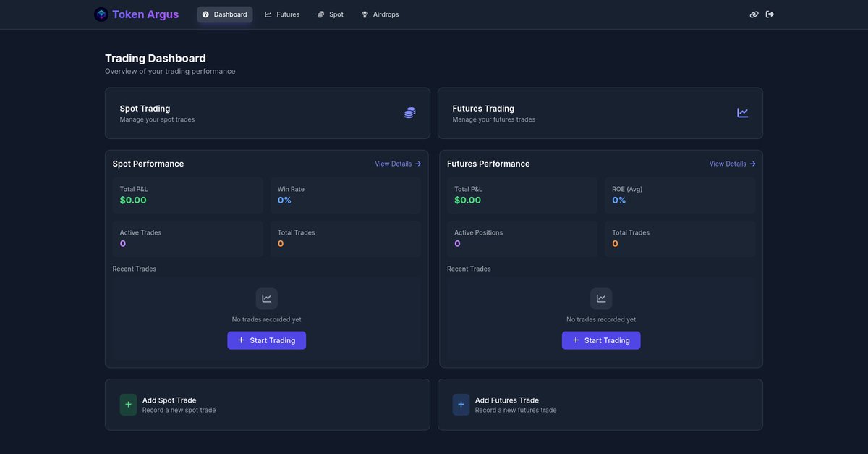Click the Spot Performance heading

148,164
